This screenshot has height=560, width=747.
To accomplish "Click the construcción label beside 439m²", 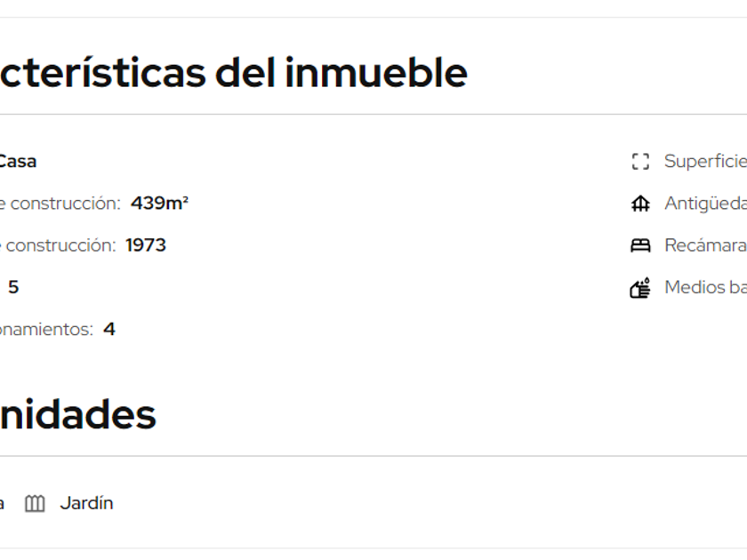I will click(x=60, y=204).
